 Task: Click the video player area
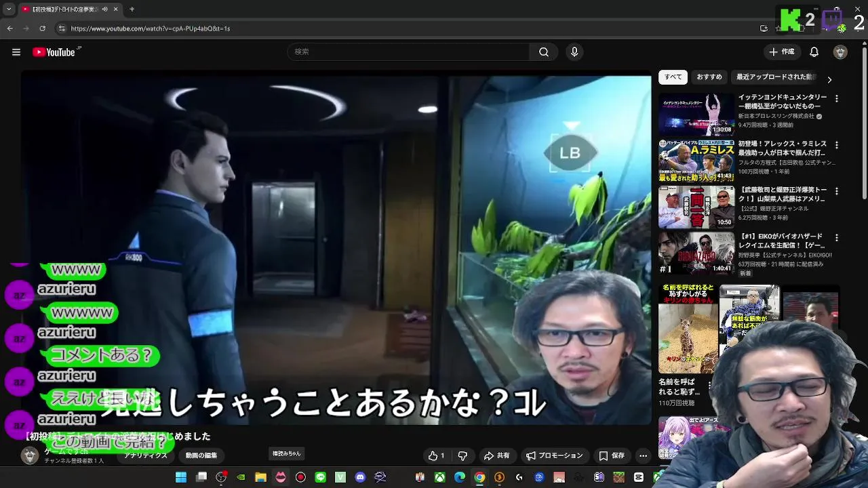(336, 249)
